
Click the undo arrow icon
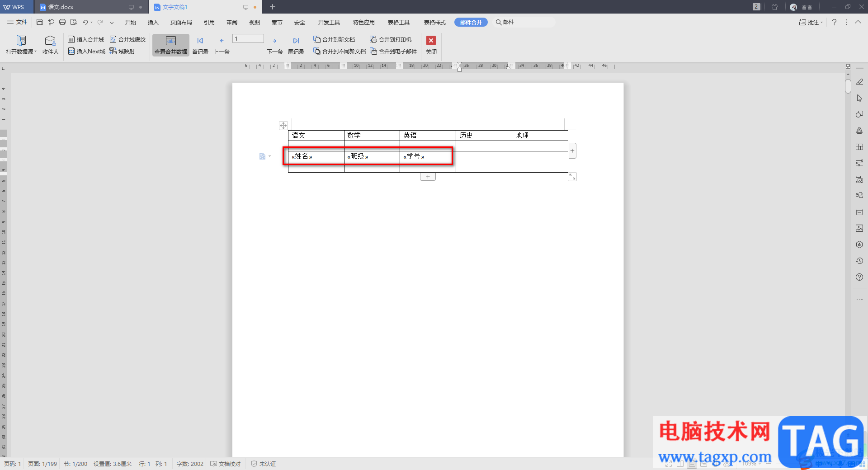(x=85, y=22)
